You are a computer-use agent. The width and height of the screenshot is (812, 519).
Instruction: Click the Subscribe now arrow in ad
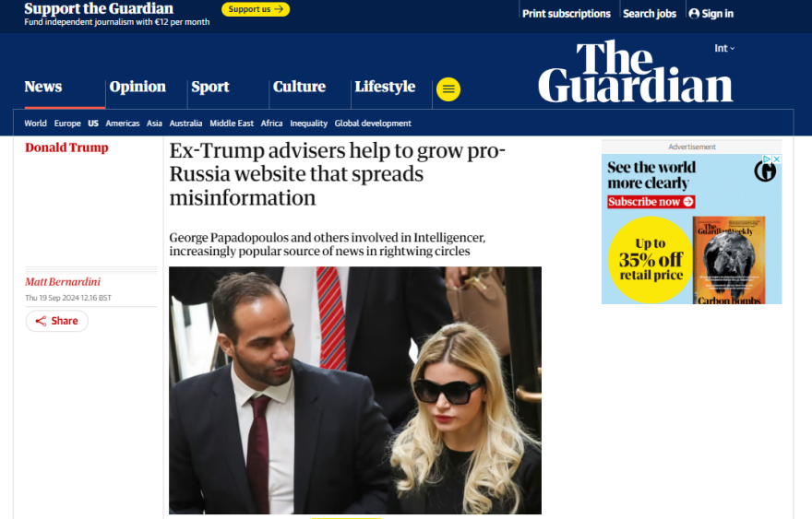click(x=688, y=202)
